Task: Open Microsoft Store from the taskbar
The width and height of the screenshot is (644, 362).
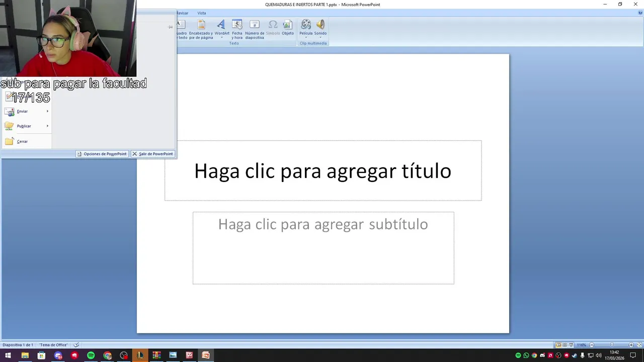Action: click(41, 355)
